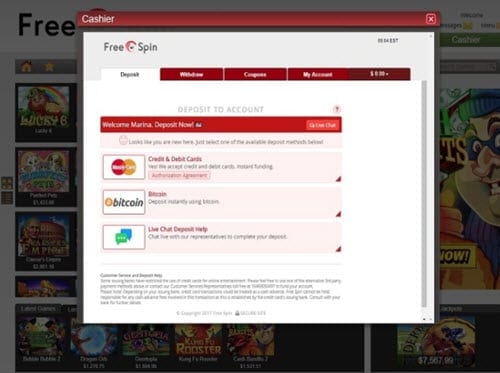The width and height of the screenshot is (500, 373).
Task: Click the face icon beside new-here notice
Action: coord(123,140)
